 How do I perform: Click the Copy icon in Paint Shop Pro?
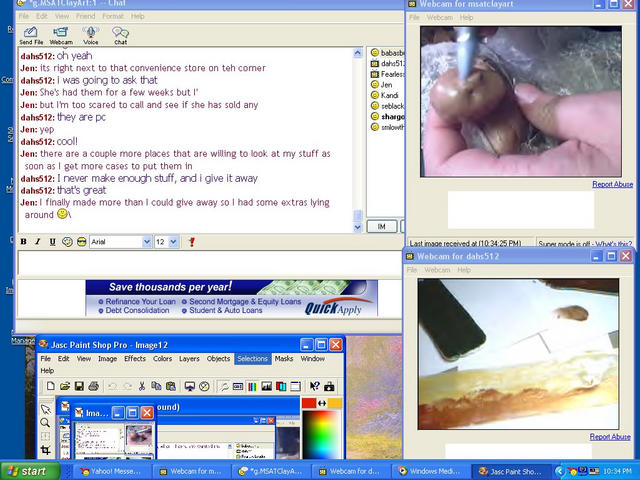tap(156, 386)
